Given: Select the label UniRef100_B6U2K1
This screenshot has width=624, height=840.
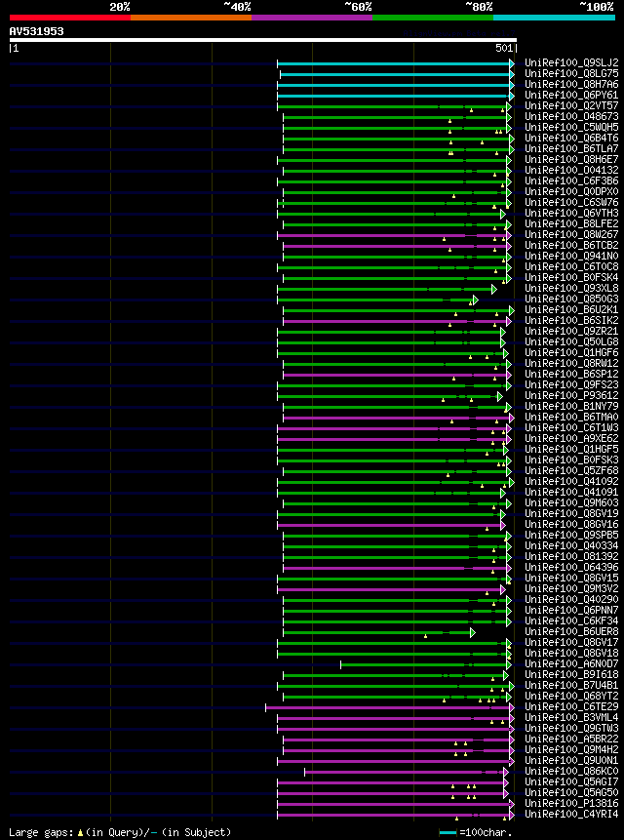Looking at the screenshot, I should coord(571,309).
